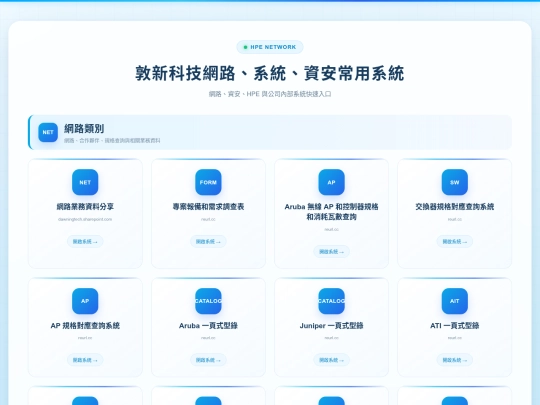
Task: Click the HPE NETWORK badge
Action: [270, 47]
